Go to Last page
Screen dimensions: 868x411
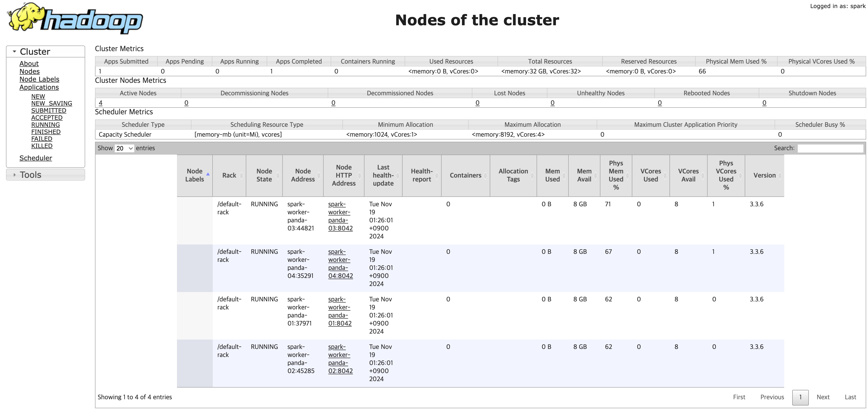[x=850, y=397]
